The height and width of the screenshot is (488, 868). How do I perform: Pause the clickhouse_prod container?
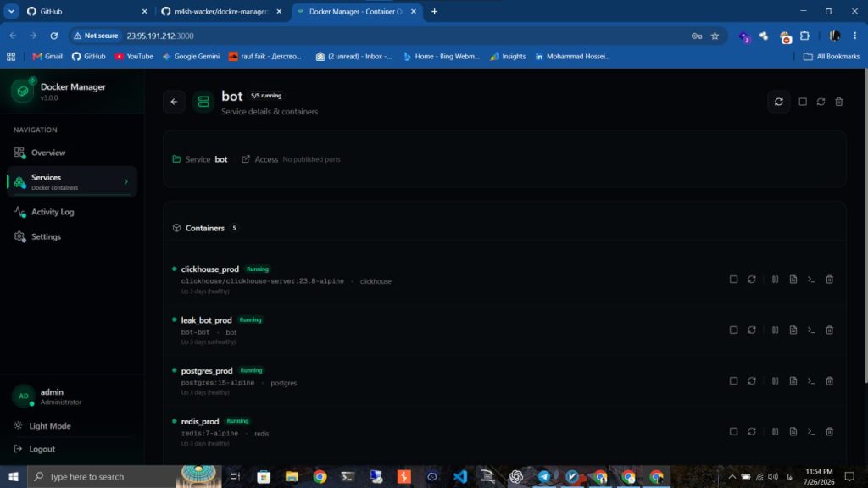775,280
